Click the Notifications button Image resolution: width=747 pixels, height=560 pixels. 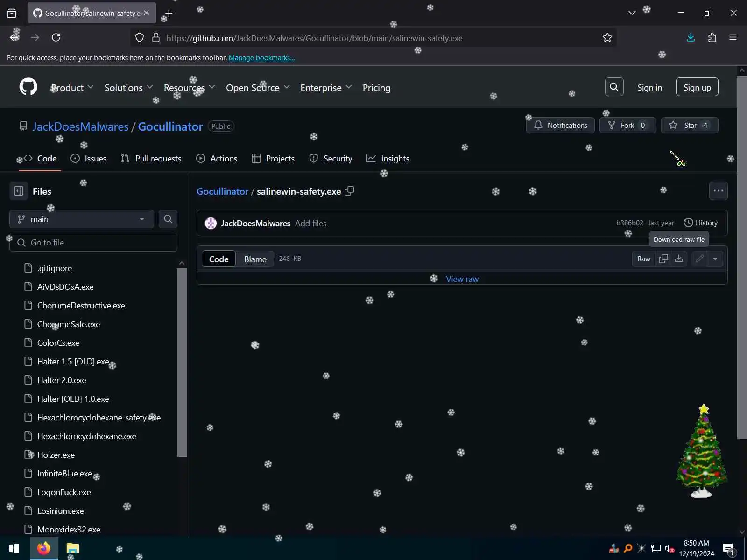point(560,125)
